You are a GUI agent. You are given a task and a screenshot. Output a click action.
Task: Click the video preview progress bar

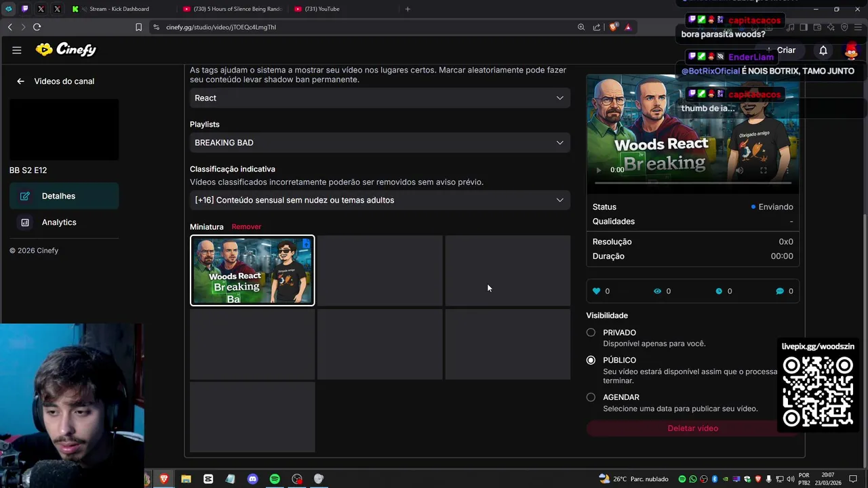[692, 183]
